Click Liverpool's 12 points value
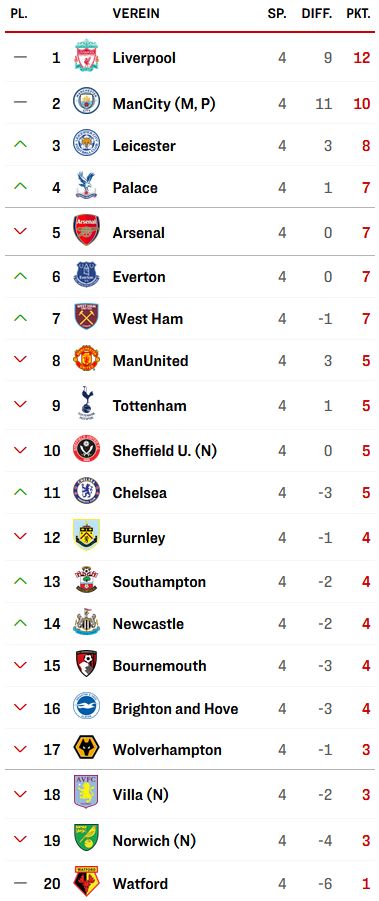The height and width of the screenshot is (901, 379). tap(362, 57)
